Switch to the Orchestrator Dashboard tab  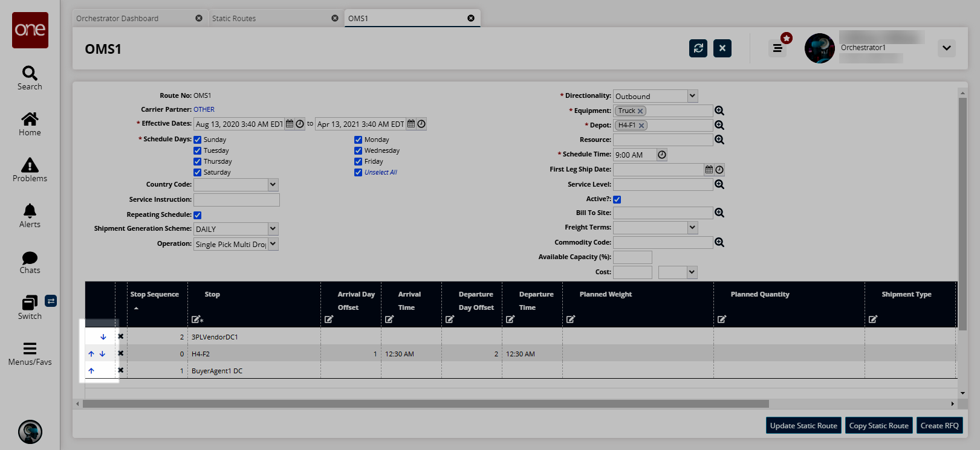[x=117, y=18]
